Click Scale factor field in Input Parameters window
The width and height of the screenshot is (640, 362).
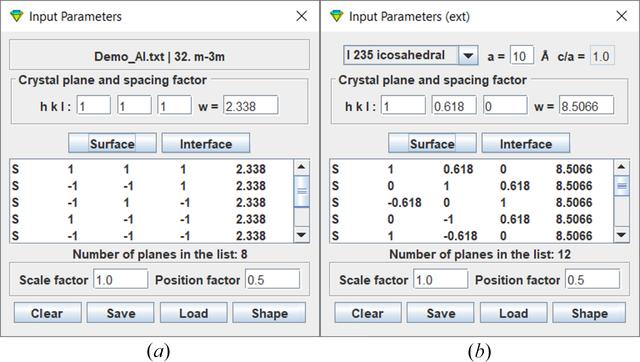click(x=121, y=280)
